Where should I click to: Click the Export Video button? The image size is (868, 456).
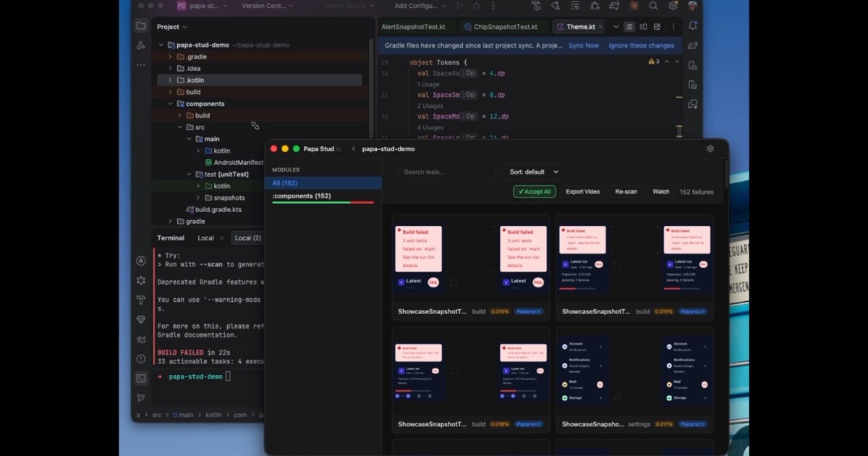pyautogui.click(x=582, y=192)
